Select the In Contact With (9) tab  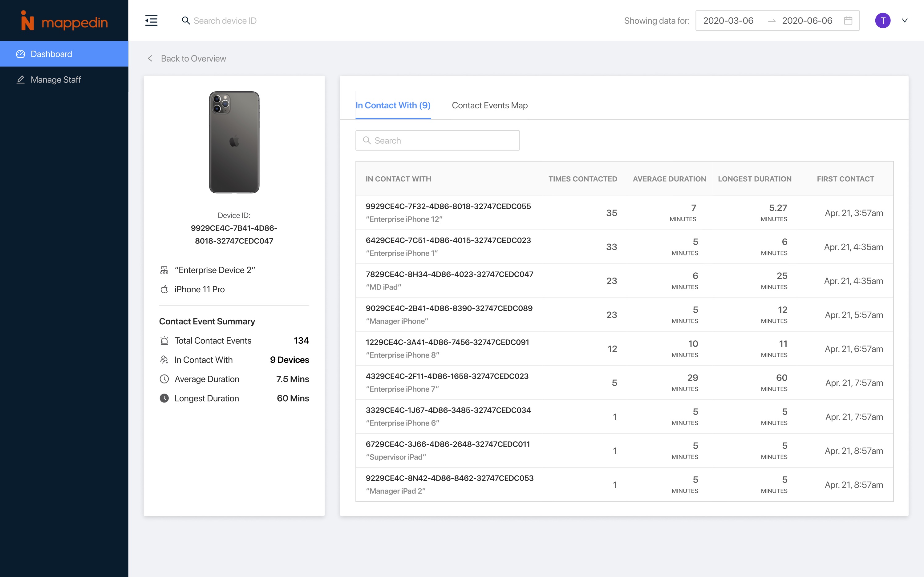393,105
